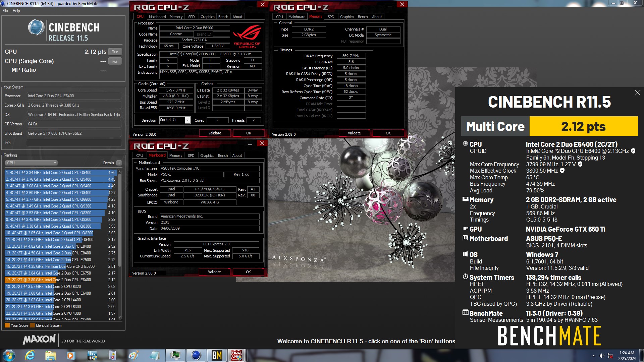Screen dimensions: 644x362
Task: Open the Help menu in Cinebench
Action: tap(16, 11)
